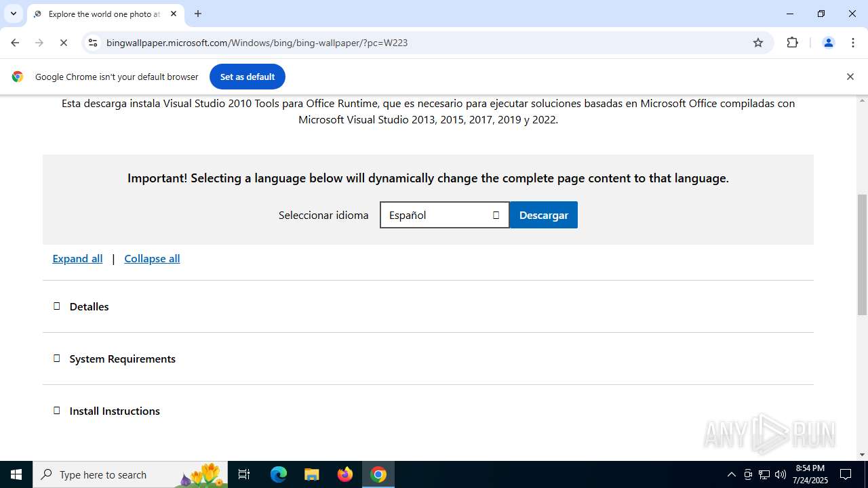Launch Firefox from taskbar
The height and width of the screenshot is (488, 868).
point(345,474)
